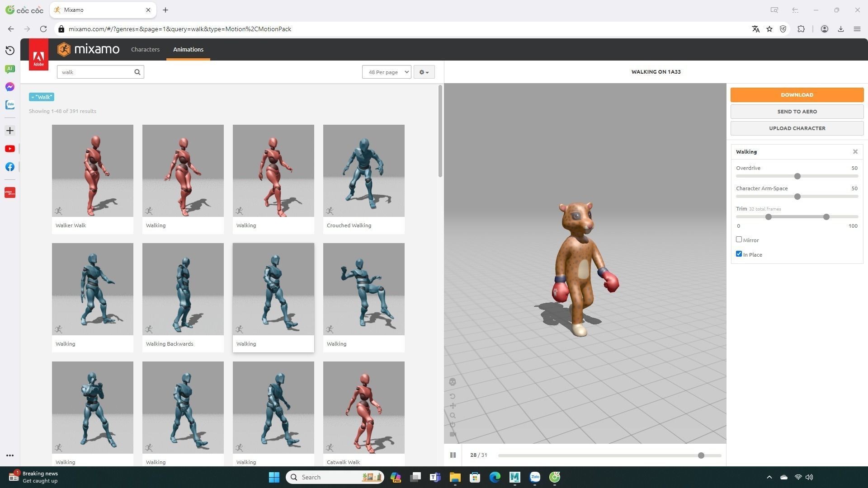
Task: Click the reset camera icon in viewer
Action: [453, 425]
